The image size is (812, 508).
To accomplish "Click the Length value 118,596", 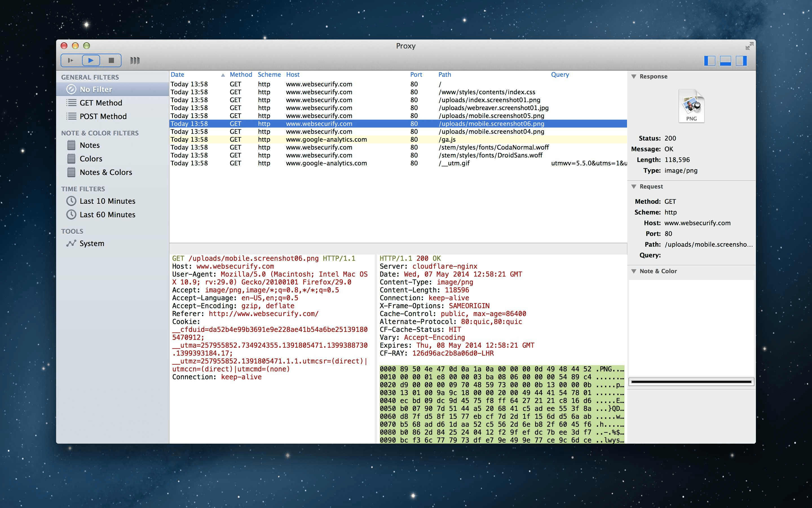I will pos(677,160).
